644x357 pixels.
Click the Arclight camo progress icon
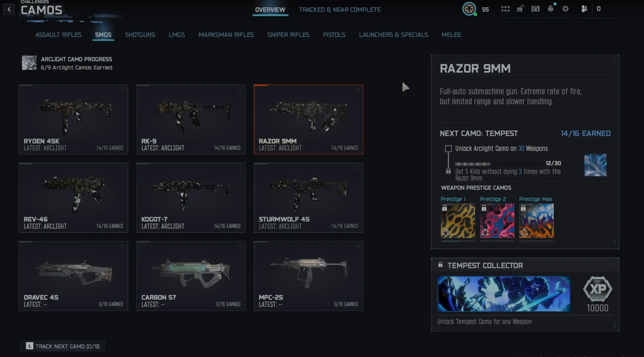pyautogui.click(x=29, y=63)
